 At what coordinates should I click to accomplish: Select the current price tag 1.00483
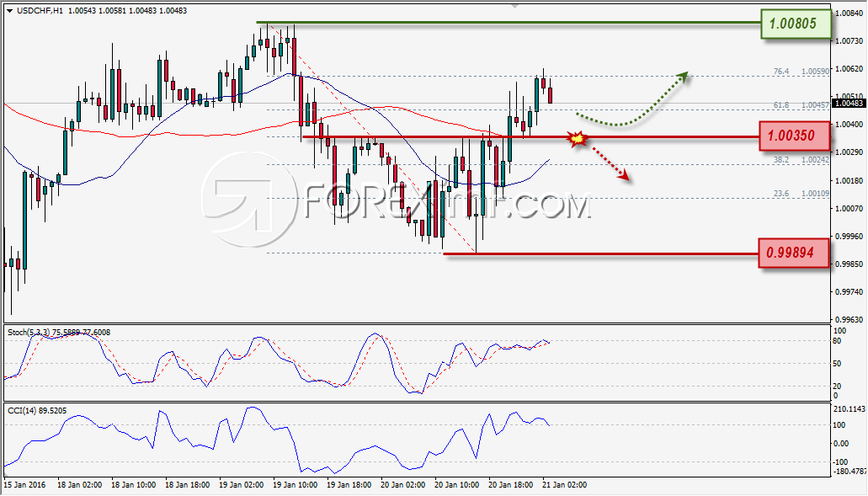pos(849,104)
